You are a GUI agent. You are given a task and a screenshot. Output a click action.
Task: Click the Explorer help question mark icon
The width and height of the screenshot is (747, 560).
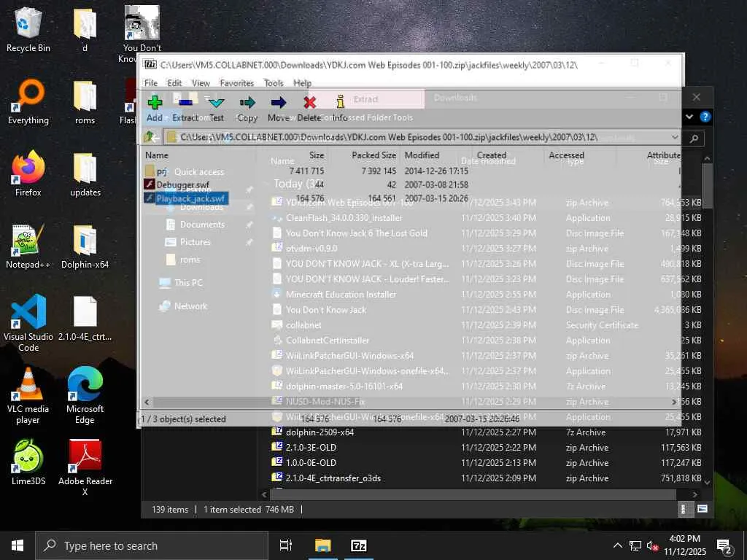click(x=705, y=117)
